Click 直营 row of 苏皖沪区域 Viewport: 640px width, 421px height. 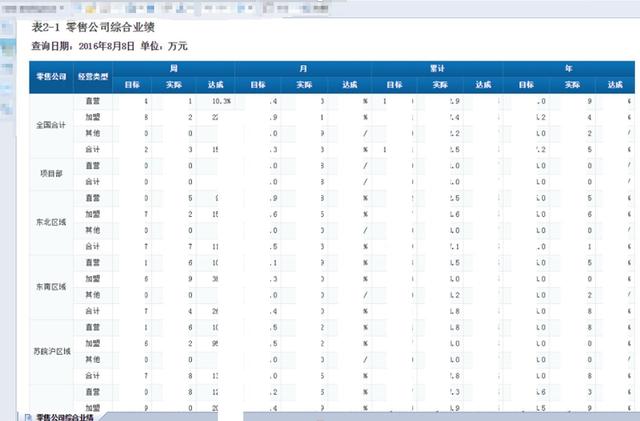click(93, 327)
